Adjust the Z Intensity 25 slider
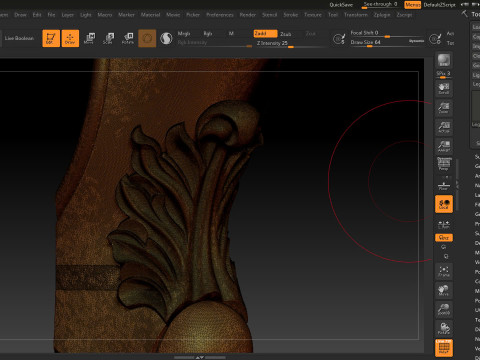480x360 pixels. click(290, 43)
